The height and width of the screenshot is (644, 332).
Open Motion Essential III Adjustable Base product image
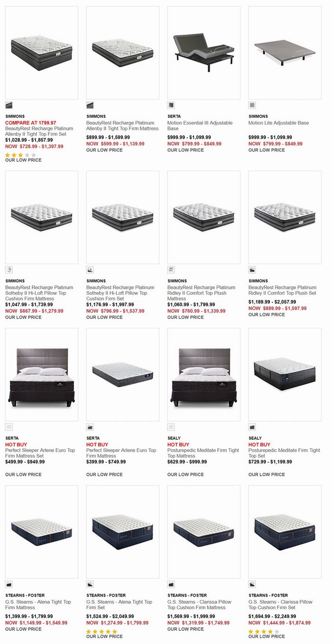204,53
